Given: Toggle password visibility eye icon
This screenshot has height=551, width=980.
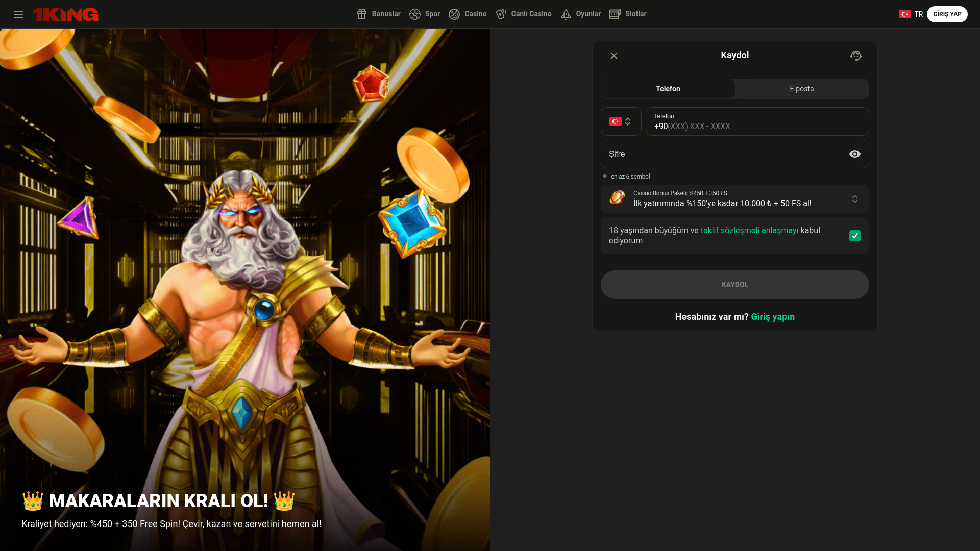Looking at the screenshot, I should [x=855, y=154].
